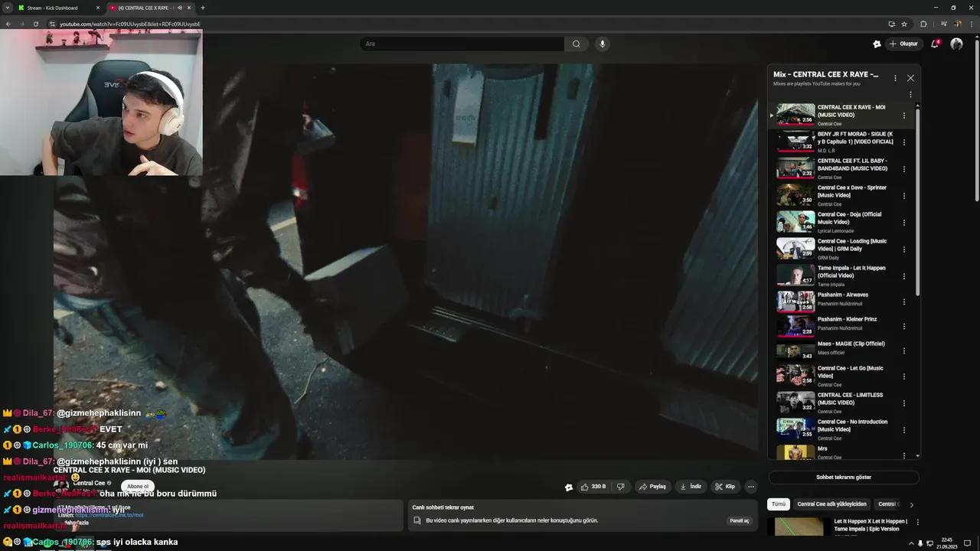Open the YouTube account avatar menu
Image resolution: width=980 pixels, height=551 pixels.
pos(956,44)
